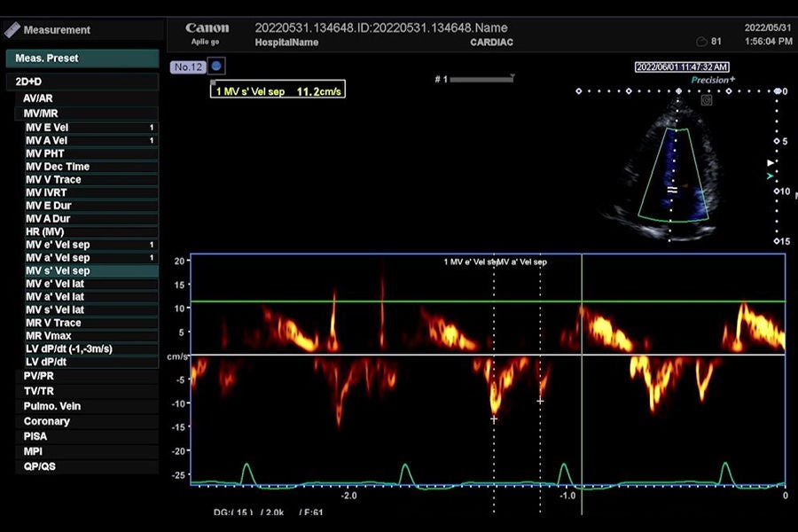Select MV A Dur measurement
798x532 pixels.
click(91, 219)
